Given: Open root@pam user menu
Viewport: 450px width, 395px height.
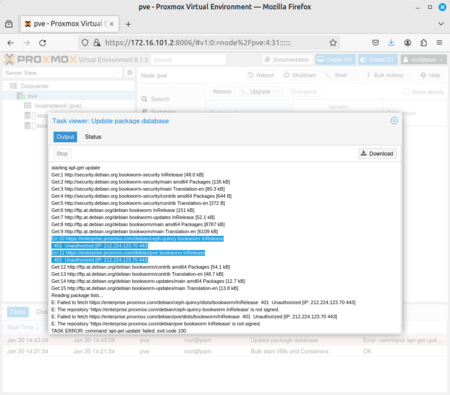Looking at the screenshot, I should tap(424, 60).
